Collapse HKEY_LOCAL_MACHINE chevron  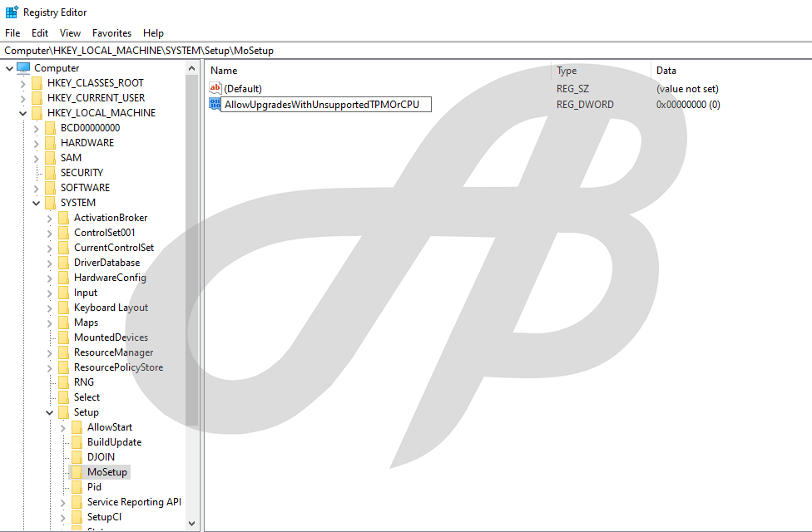tap(22, 113)
